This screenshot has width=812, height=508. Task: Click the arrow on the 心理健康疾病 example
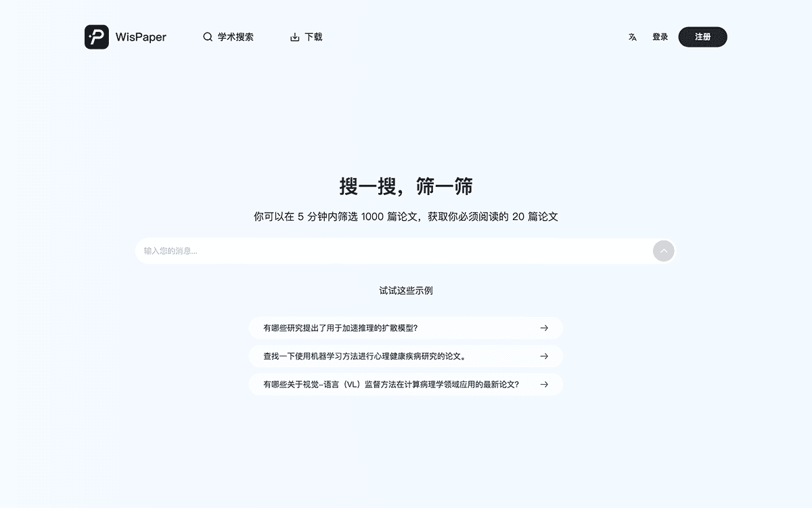(544, 356)
